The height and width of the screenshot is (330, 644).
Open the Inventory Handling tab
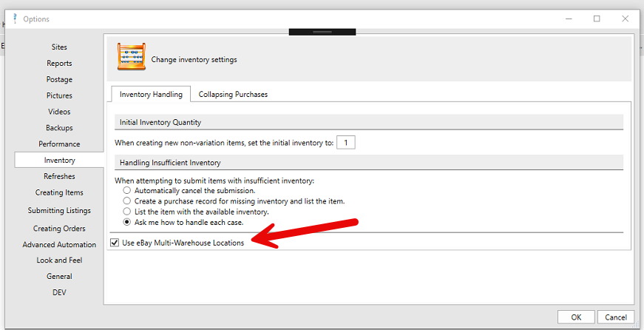(151, 94)
